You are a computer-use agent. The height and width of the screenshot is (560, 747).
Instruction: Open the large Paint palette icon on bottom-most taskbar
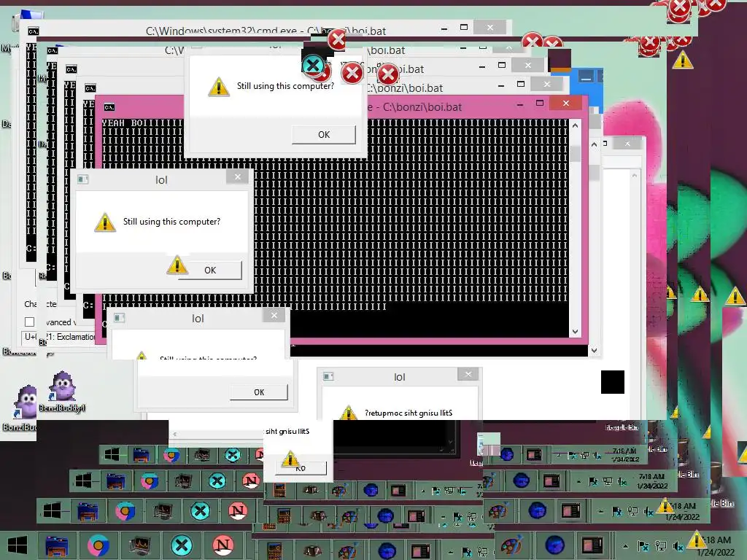(x=511, y=545)
